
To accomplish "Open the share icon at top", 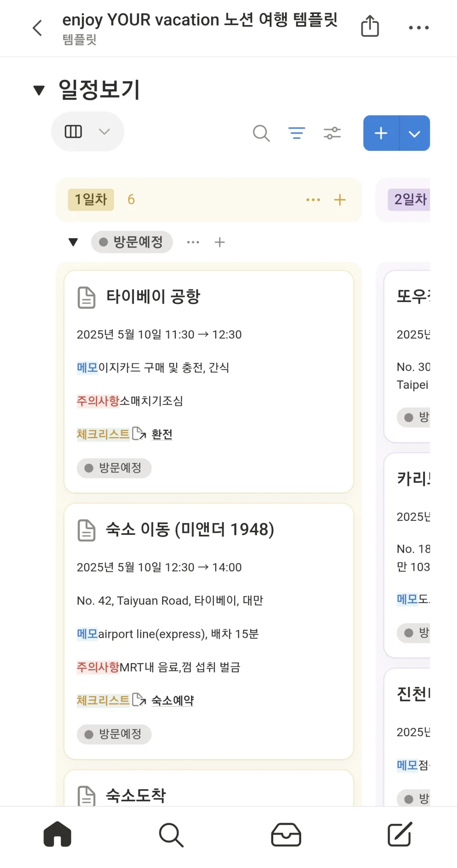I will coord(370,26).
